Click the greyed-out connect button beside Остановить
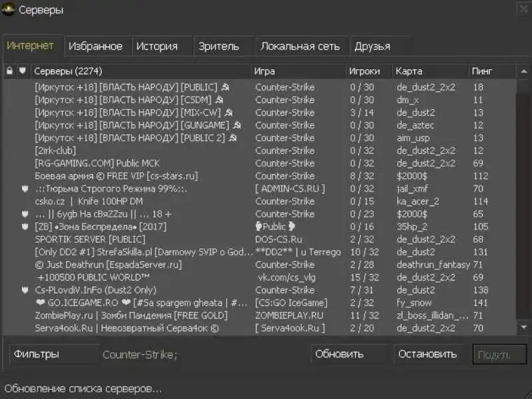The width and height of the screenshot is (532, 399). (x=499, y=354)
